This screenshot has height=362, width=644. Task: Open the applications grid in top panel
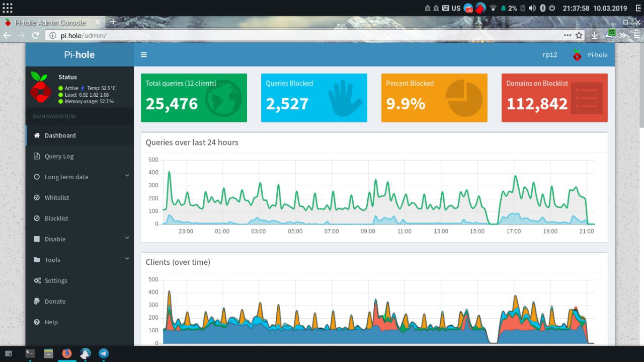tap(8, 8)
